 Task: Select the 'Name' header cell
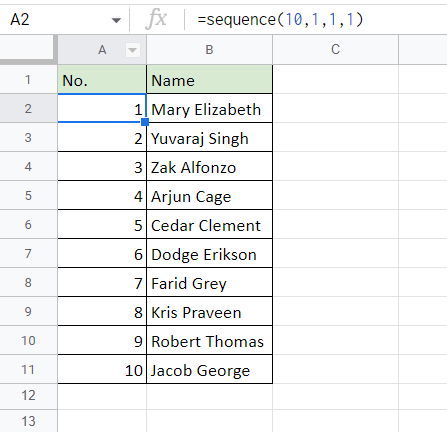[209, 80]
